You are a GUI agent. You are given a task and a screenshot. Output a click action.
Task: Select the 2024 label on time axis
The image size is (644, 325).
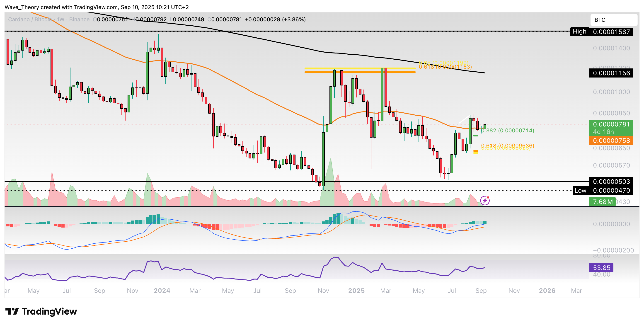point(162,291)
